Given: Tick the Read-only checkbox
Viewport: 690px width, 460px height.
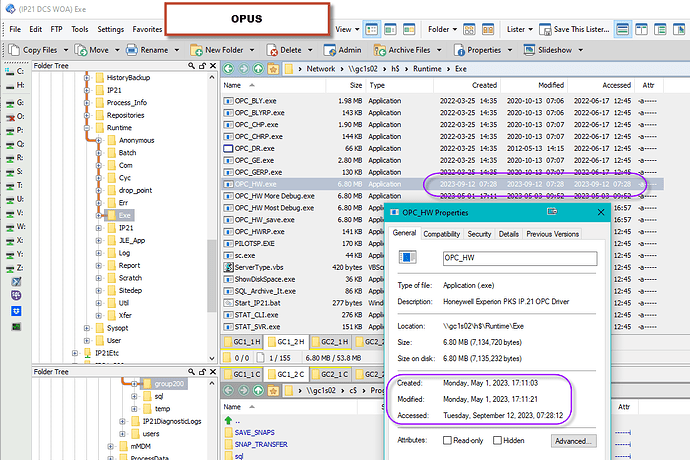Looking at the screenshot, I should [447, 440].
